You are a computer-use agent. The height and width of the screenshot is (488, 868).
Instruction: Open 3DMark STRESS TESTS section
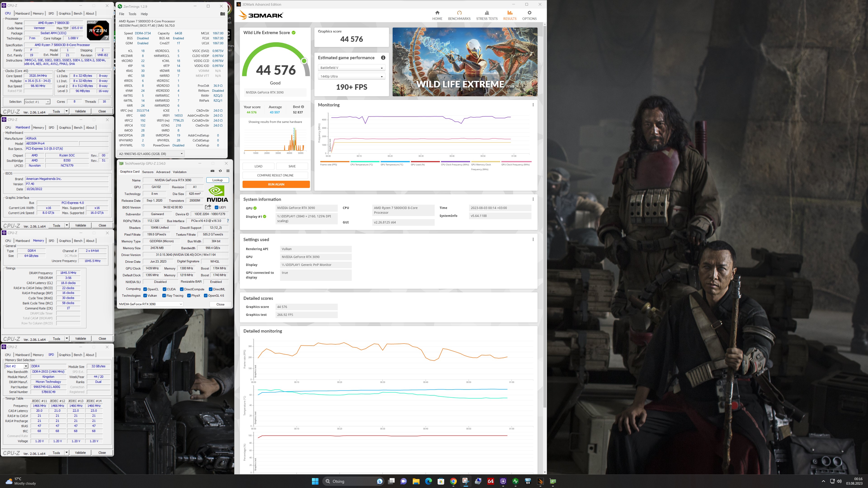(487, 15)
